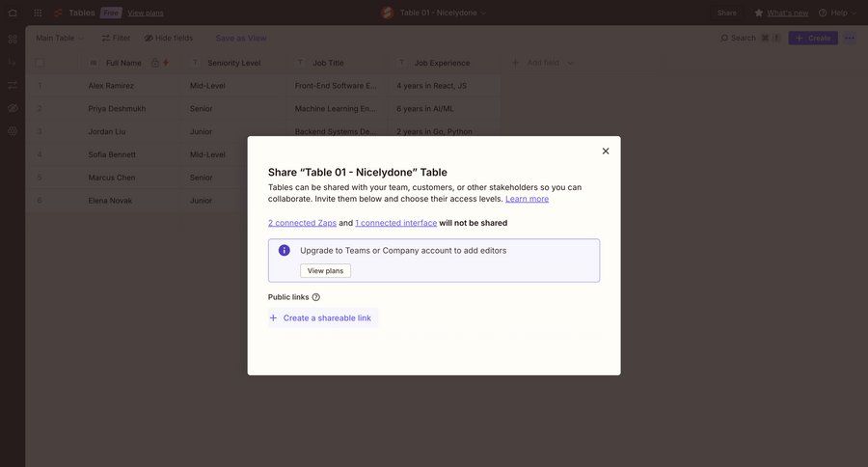Screen dimensions: 868x467
Task: Open the tables grid icon in sidebar
Action: click(13, 39)
